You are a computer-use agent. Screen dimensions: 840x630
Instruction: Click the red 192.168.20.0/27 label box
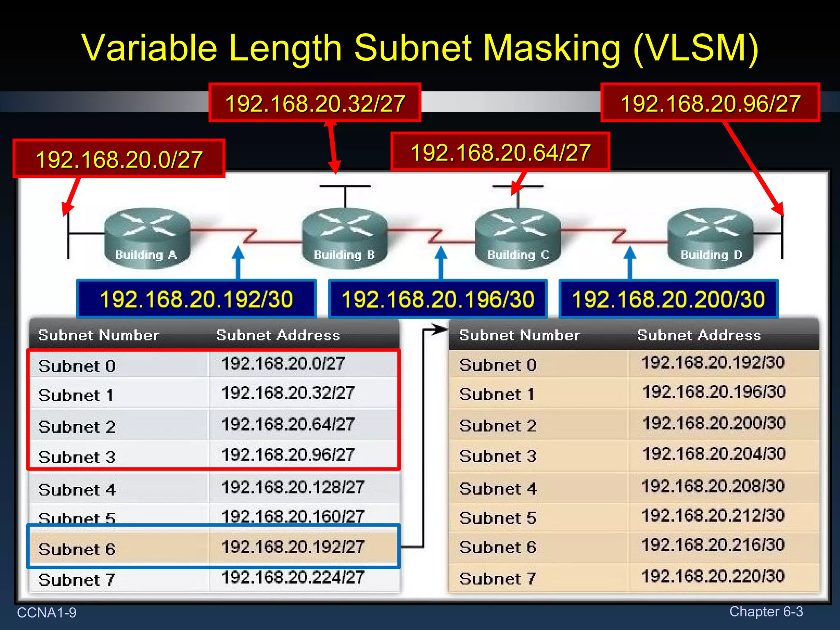[119, 159]
